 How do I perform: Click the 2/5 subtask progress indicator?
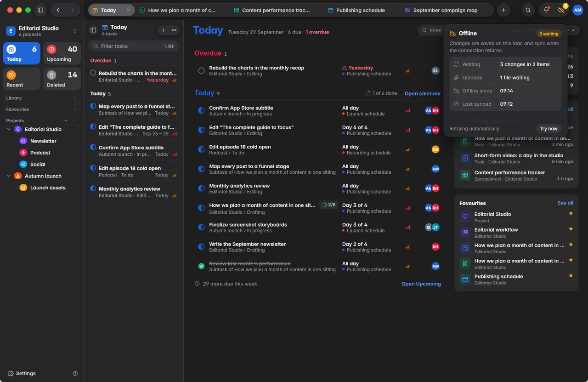tap(329, 205)
